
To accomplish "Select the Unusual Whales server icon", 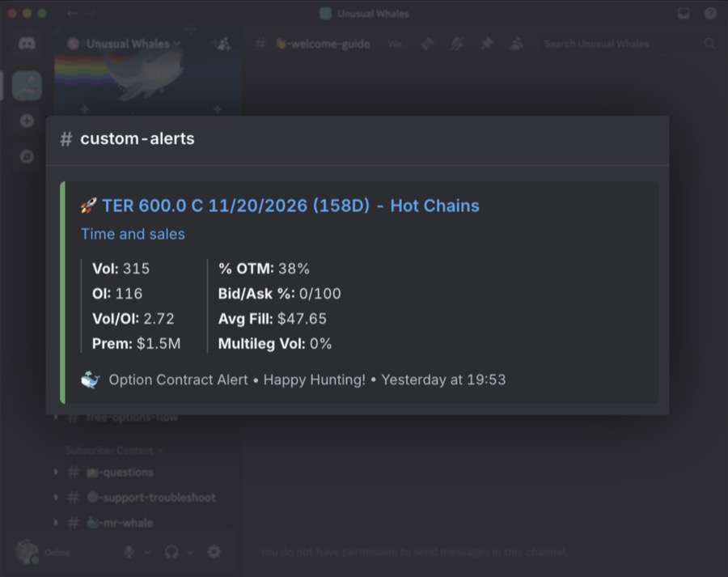I will click(27, 86).
